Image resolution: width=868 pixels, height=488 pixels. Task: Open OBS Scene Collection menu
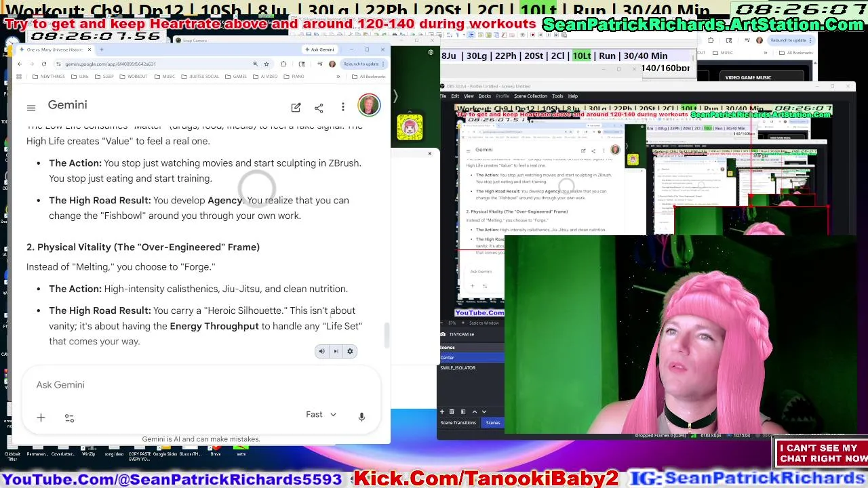530,96
